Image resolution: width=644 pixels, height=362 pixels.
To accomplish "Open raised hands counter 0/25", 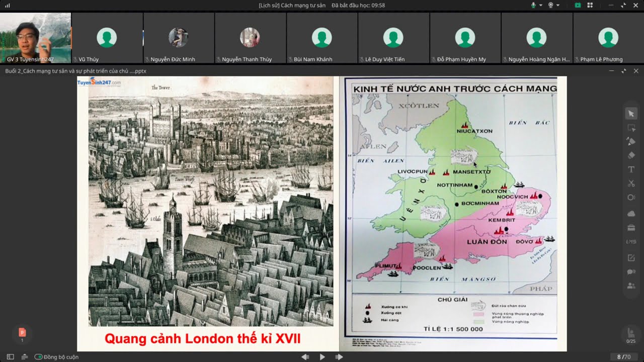I will (x=630, y=335).
